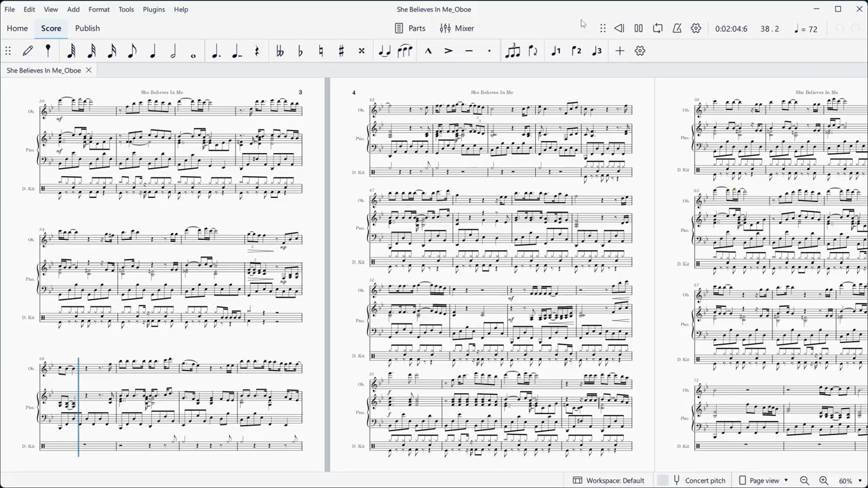Image resolution: width=868 pixels, height=488 pixels.
Task: Toggle double flat accidental
Action: pos(279,51)
